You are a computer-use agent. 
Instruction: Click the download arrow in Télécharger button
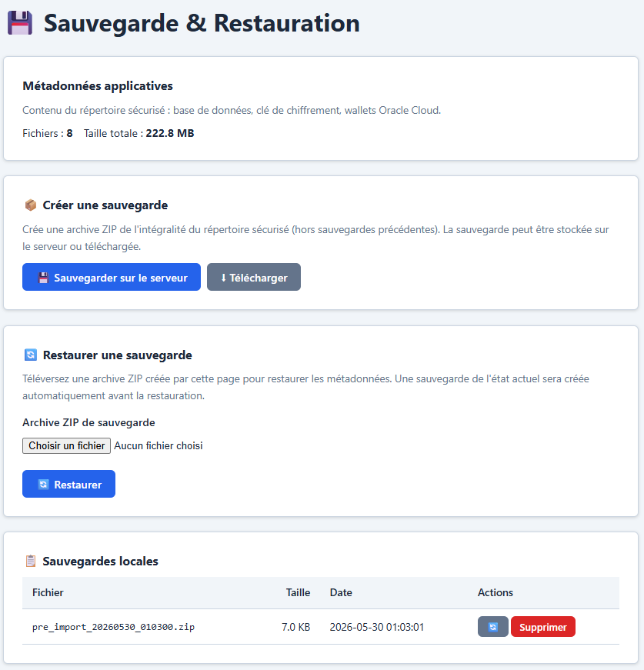[223, 278]
